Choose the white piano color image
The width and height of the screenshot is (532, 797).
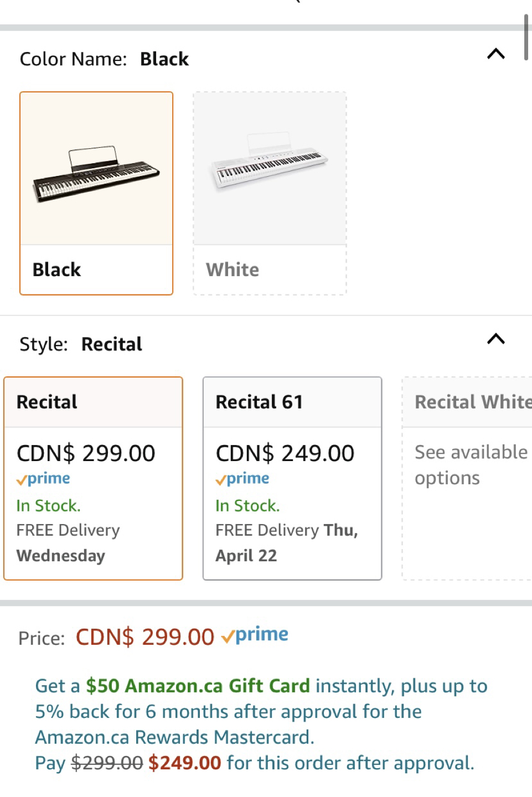pyautogui.click(x=270, y=169)
